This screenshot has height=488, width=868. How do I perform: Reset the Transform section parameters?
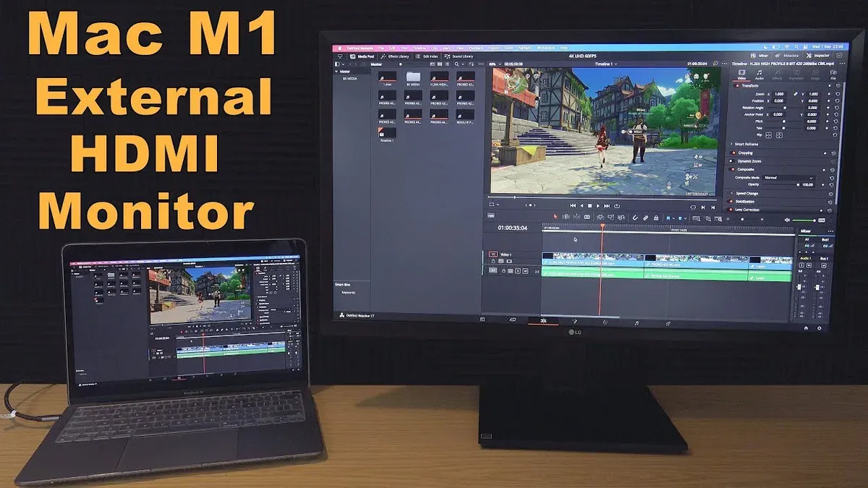837,86
